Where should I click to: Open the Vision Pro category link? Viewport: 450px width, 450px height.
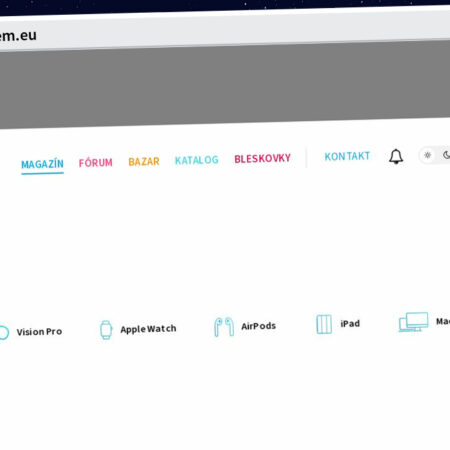point(39,332)
